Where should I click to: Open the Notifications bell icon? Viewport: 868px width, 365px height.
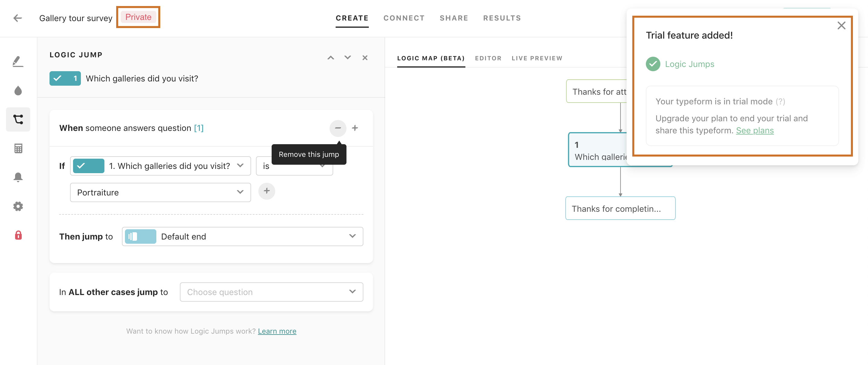click(18, 177)
